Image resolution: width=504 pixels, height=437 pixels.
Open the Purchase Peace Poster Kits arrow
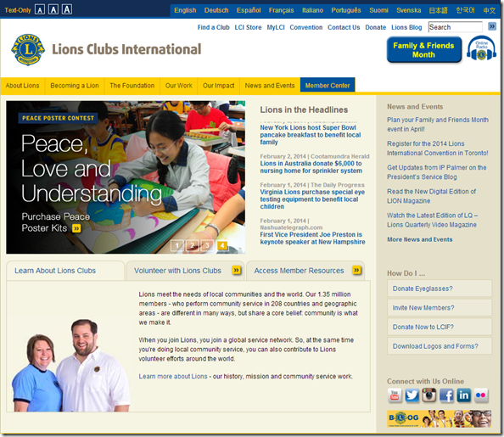[76, 228]
